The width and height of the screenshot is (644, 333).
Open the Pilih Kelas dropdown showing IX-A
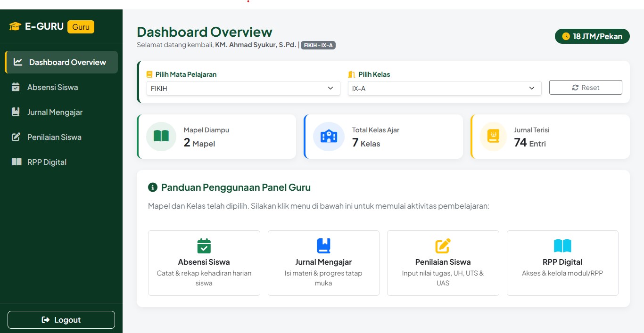click(x=445, y=88)
